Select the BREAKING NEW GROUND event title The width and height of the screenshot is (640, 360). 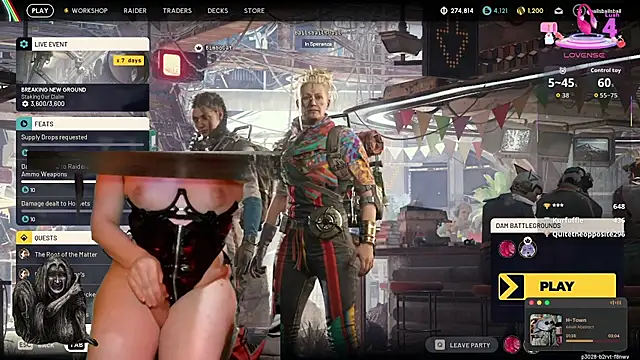coord(53,90)
